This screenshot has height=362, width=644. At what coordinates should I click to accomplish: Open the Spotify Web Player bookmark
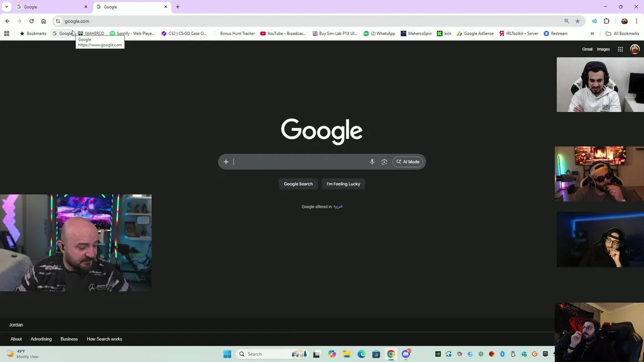click(x=132, y=34)
